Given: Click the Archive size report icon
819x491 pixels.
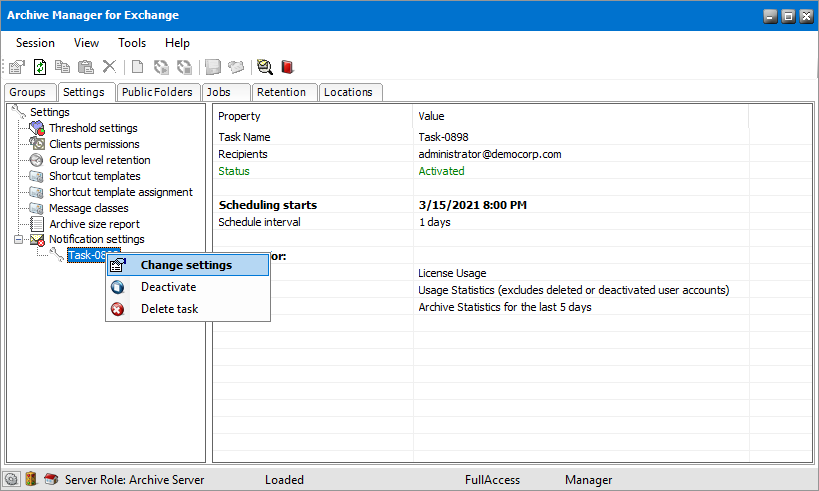Looking at the screenshot, I should coord(37,224).
